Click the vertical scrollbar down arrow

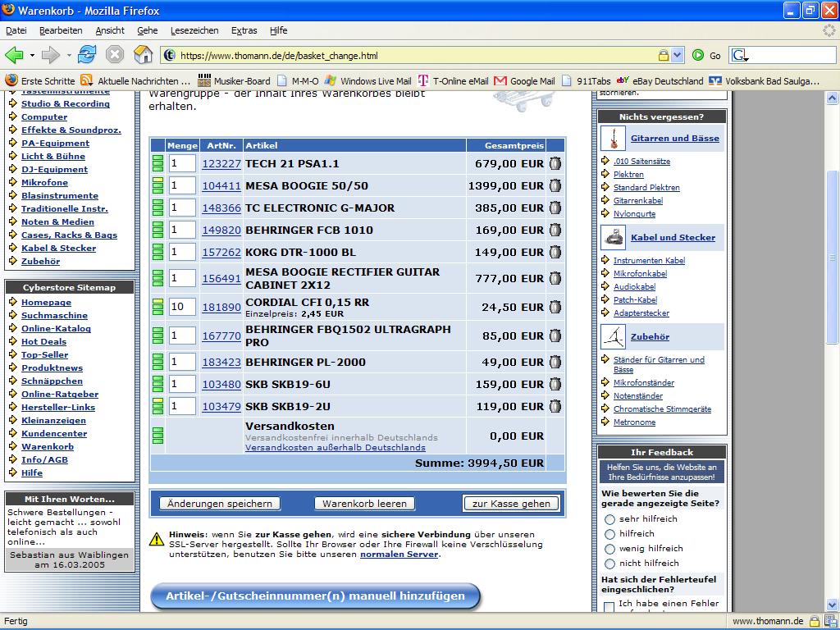pyautogui.click(x=832, y=605)
